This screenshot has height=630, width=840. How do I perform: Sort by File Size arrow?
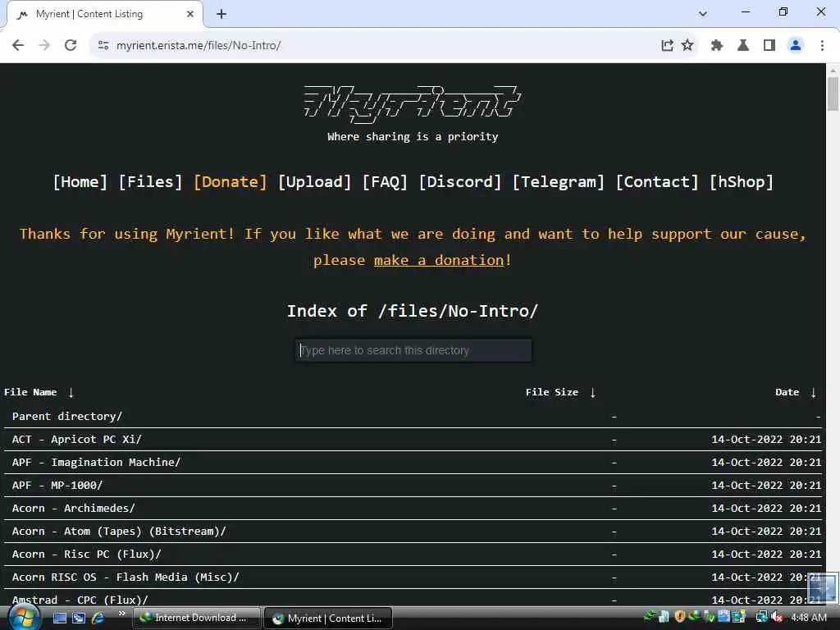tap(592, 392)
